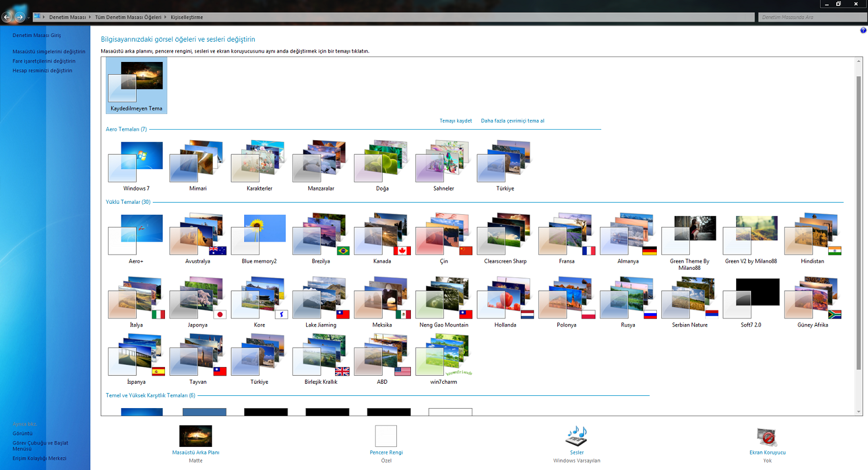Screen dimensions: 868x470
Task: Select the İspanya theme
Action: [136, 360]
